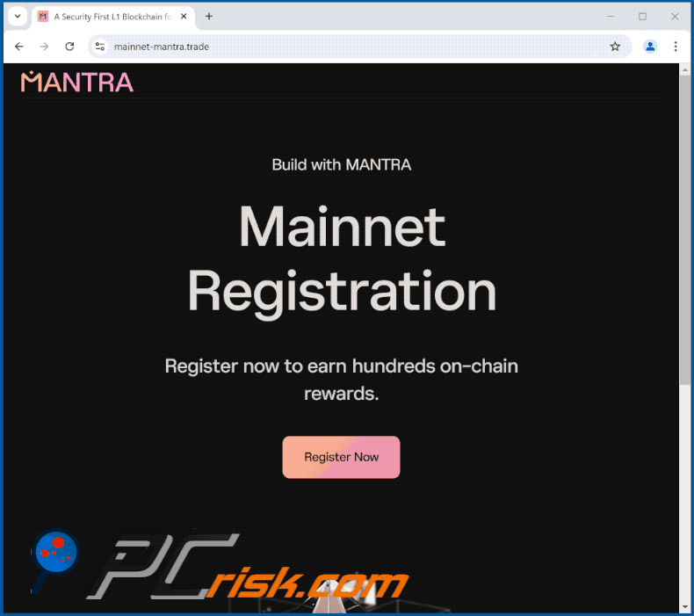View site information icon in address bar
This screenshot has height=616, width=694.
tap(100, 47)
